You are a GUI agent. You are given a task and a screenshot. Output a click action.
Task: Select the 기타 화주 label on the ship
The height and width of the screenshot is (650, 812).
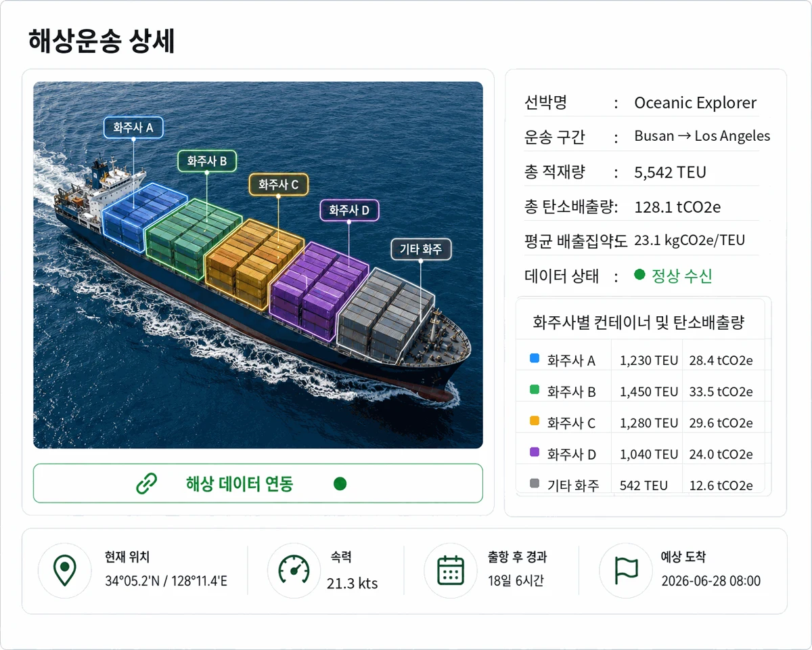[421, 249]
